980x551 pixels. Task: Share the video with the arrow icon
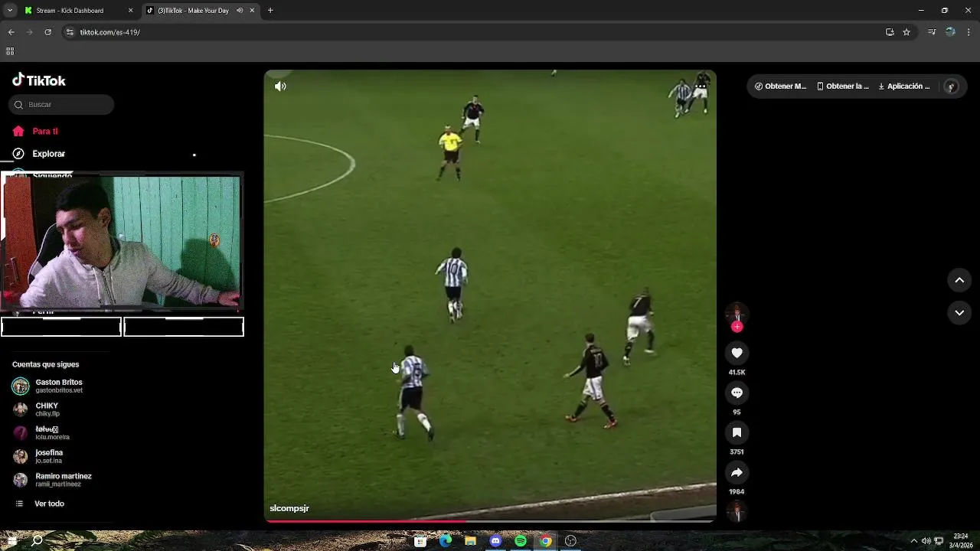click(x=737, y=472)
